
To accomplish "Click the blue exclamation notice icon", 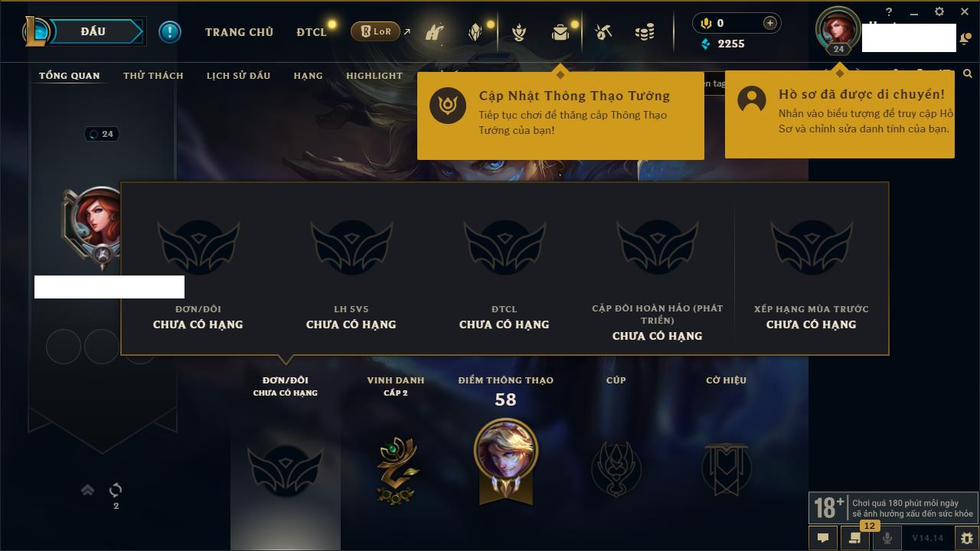I will (x=170, y=31).
